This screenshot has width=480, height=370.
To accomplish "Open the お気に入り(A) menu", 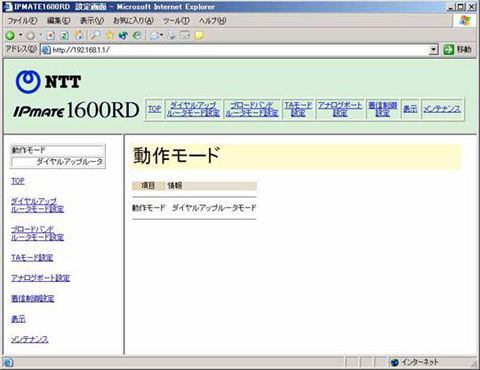I will 133,21.
